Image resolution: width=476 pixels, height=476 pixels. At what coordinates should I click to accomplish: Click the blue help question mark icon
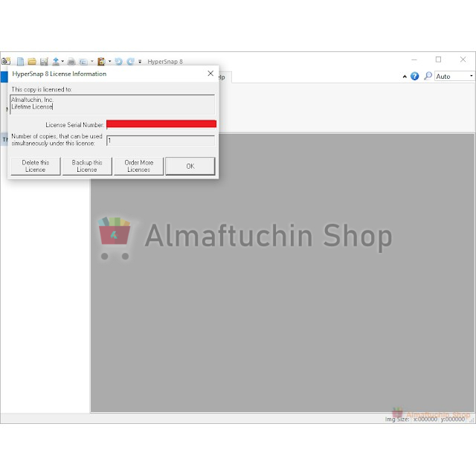(x=415, y=76)
